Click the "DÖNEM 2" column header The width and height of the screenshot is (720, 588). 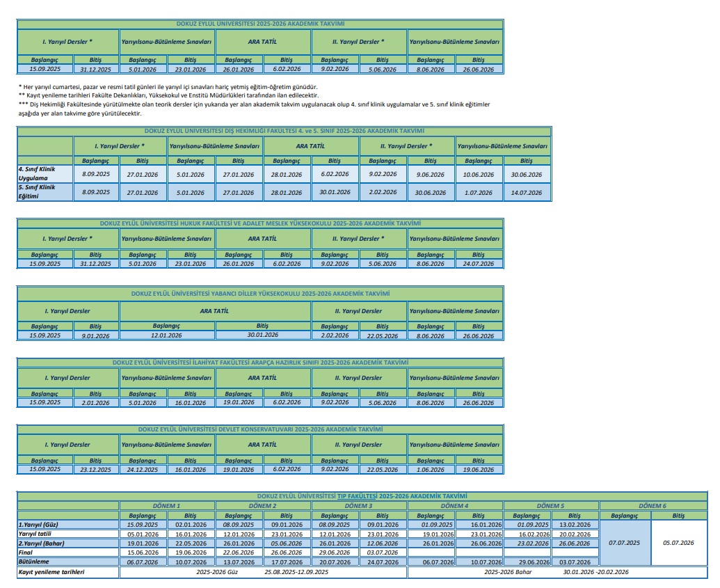263,506
